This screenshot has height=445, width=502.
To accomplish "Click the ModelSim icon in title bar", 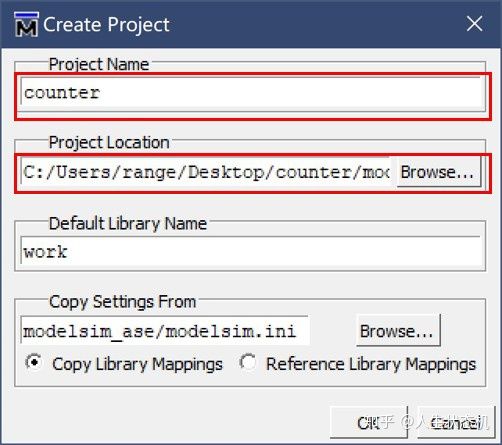I will tap(26, 24).
